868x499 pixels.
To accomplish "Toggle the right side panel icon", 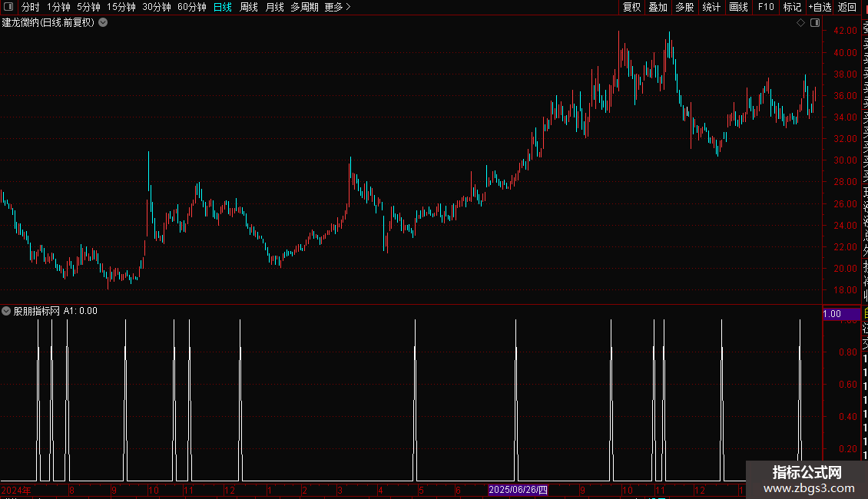I will 815,23.
